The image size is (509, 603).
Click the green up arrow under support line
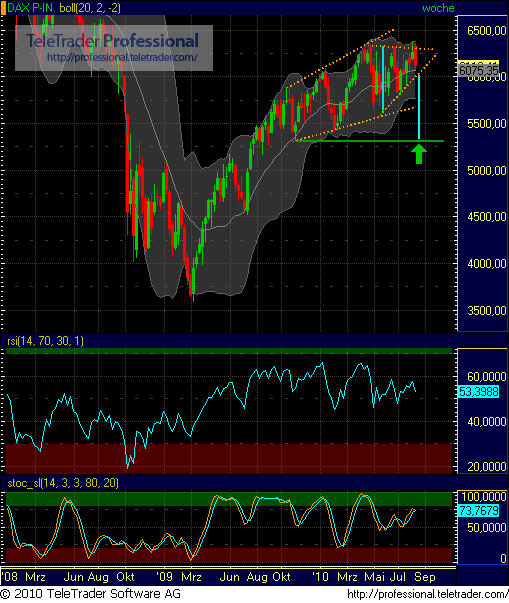[419, 154]
